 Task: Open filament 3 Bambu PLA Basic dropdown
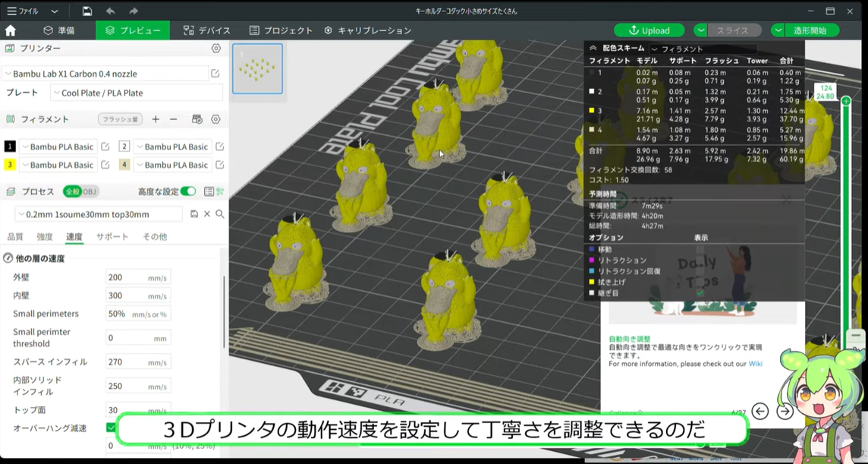click(58, 165)
